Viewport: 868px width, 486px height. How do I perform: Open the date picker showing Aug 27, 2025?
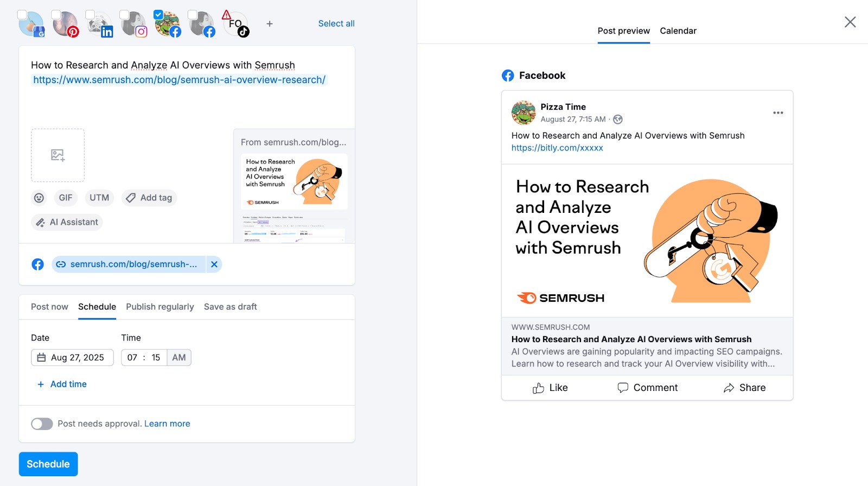(x=72, y=358)
